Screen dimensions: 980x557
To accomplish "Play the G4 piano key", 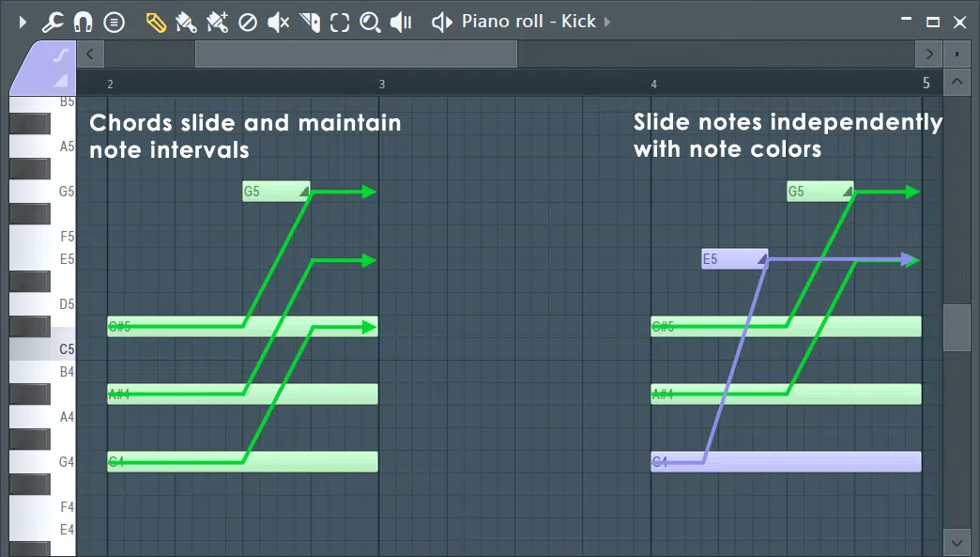I will [42, 461].
